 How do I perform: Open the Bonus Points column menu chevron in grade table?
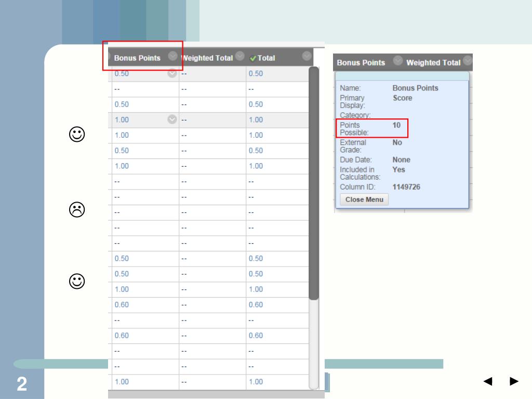172,56
